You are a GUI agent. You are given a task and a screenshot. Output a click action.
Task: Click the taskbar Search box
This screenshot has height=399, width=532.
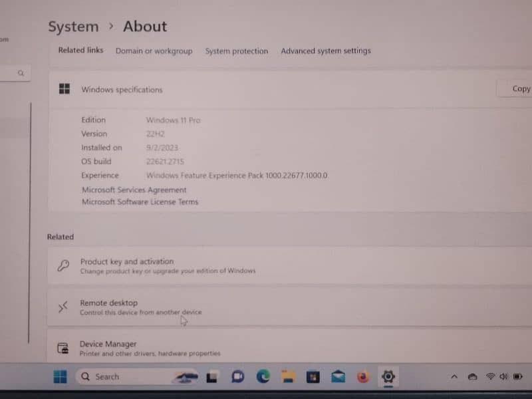[126, 377]
